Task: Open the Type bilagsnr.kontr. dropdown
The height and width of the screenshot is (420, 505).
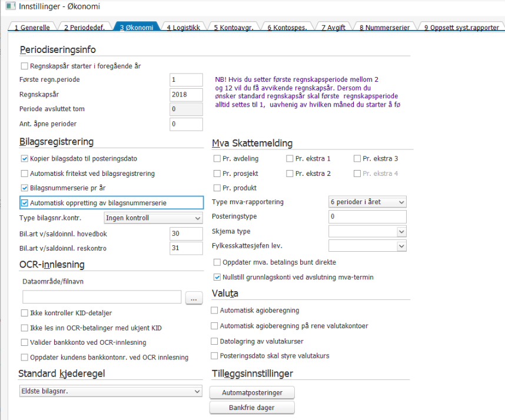Action: coord(153,218)
